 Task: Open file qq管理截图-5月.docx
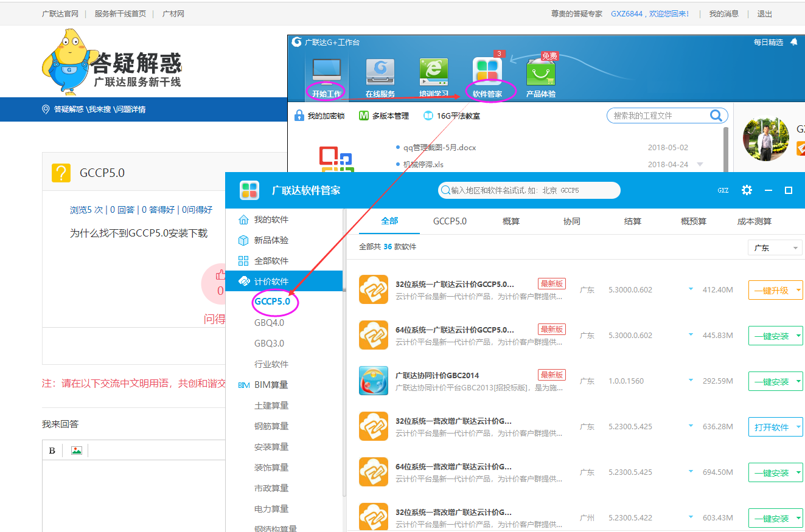[439, 147]
